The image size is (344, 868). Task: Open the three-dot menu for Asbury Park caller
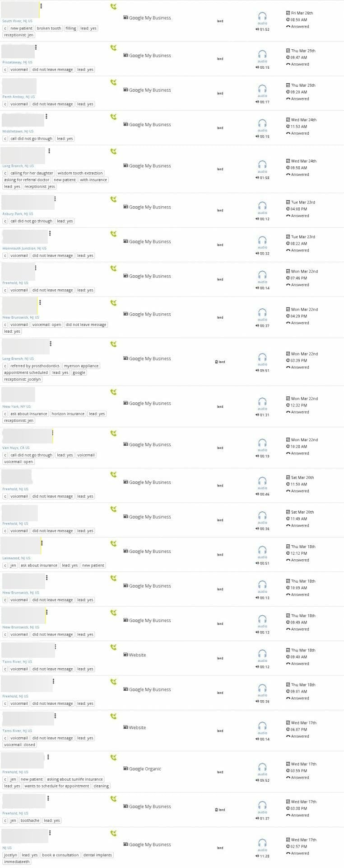click(x=55, y=199)
